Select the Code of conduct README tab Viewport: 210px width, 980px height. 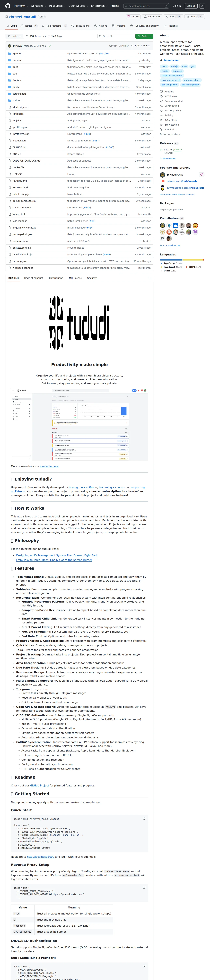(x=34, y=278)
